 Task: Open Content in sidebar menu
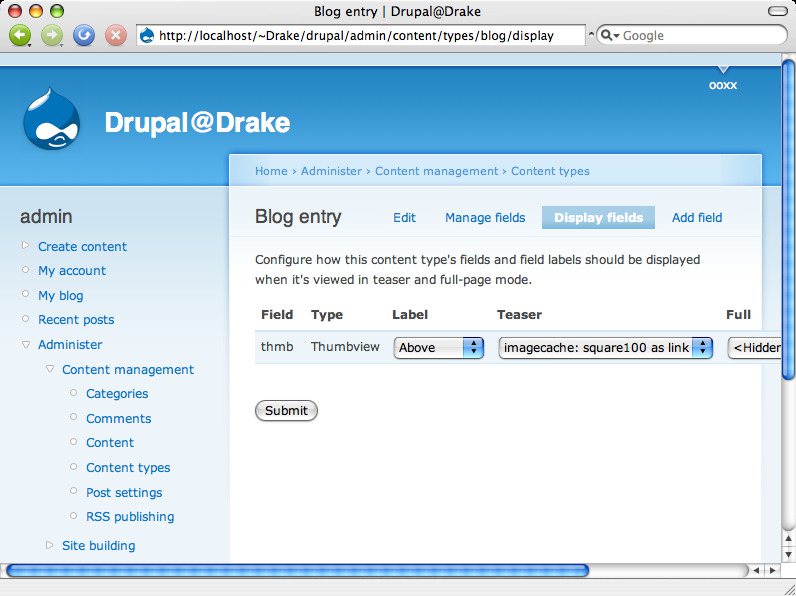pos(110,443)
